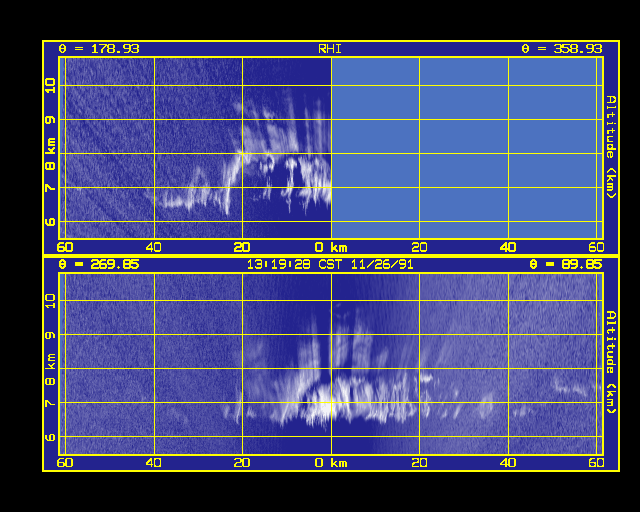Select the 13:19:28 CST 11/26/91 timestamp
The image size is (640, 512).
330,265
